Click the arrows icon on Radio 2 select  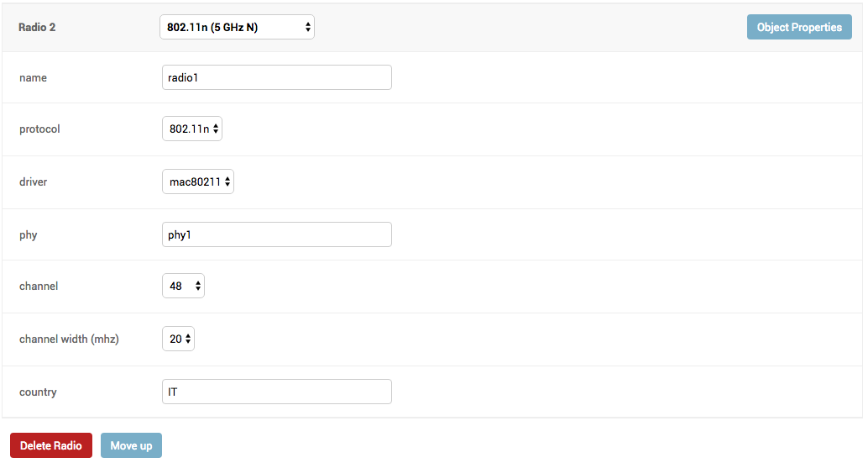[308, 27]
